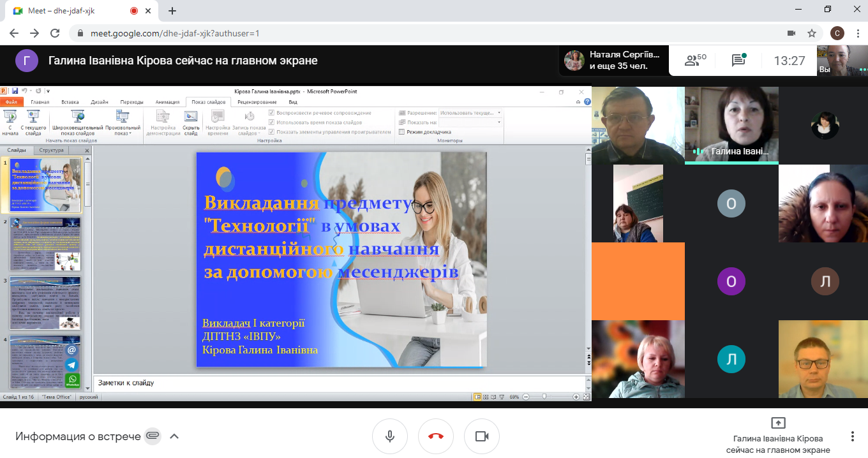Click the PowerPoint zoom slider
868x458 pixels.
544,397
